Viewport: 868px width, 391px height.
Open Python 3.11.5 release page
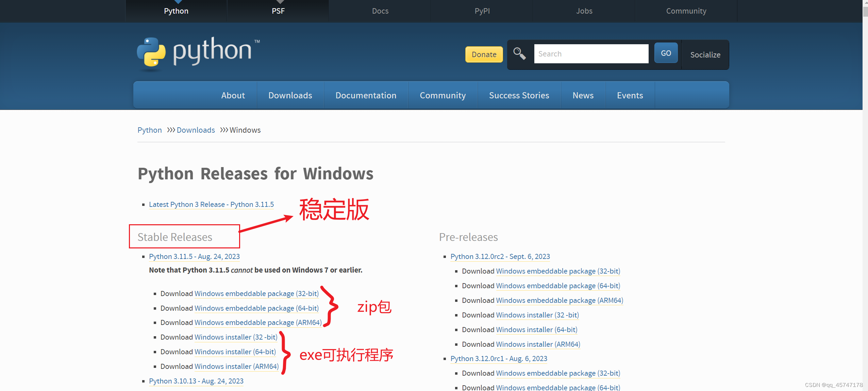pos(194,256)
